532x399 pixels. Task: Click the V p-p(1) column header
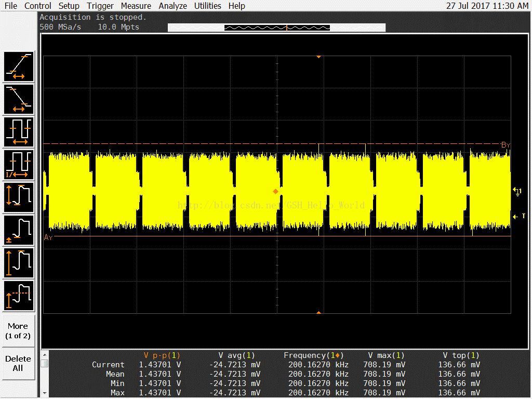(162, 355)
